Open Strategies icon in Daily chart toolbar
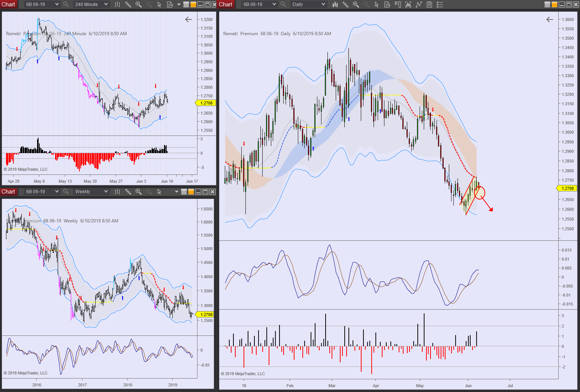Screen dimensions: 580x392 tap(419, 4)
